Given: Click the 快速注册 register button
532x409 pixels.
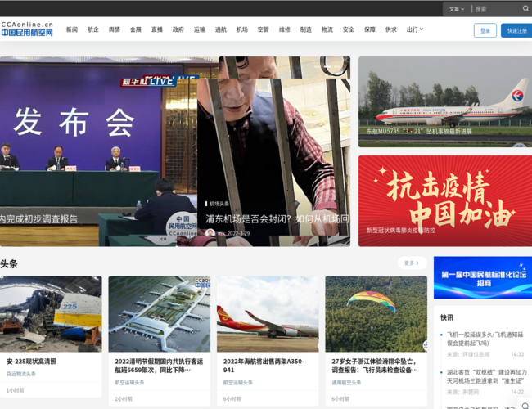Looking at the screenshot, I should [516, 30].
